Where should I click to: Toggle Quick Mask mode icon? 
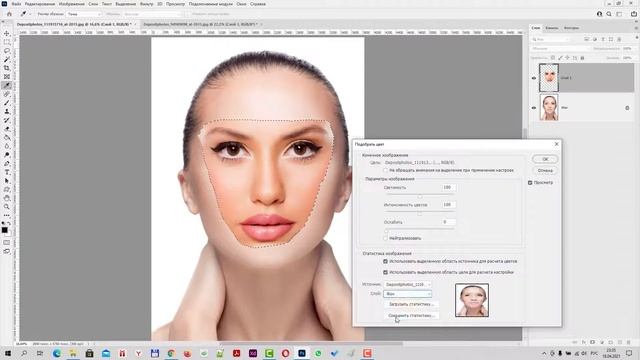point(7,242)
